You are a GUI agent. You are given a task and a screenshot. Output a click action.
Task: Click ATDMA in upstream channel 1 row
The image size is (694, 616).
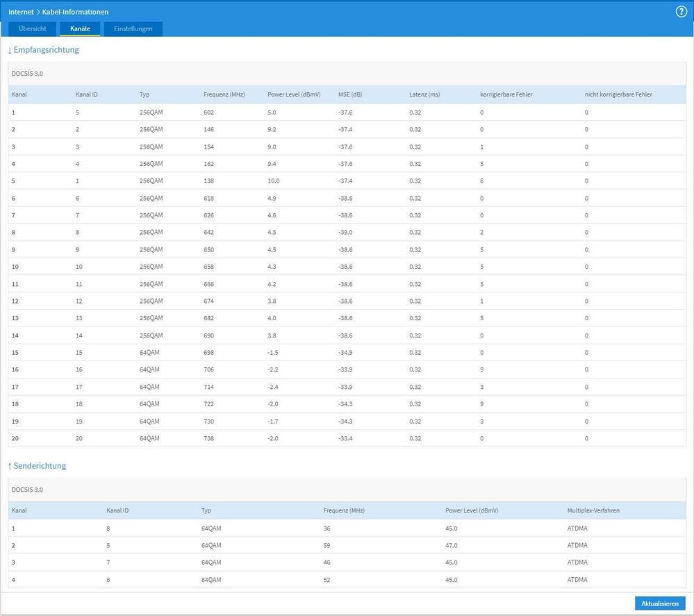tap(577, 528)
